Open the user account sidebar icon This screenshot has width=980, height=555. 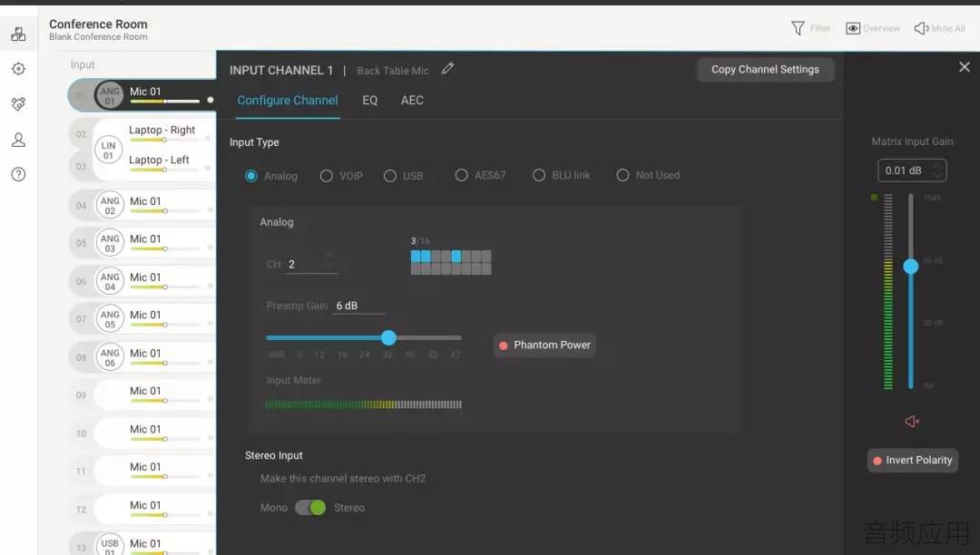[x=18, y=140]
